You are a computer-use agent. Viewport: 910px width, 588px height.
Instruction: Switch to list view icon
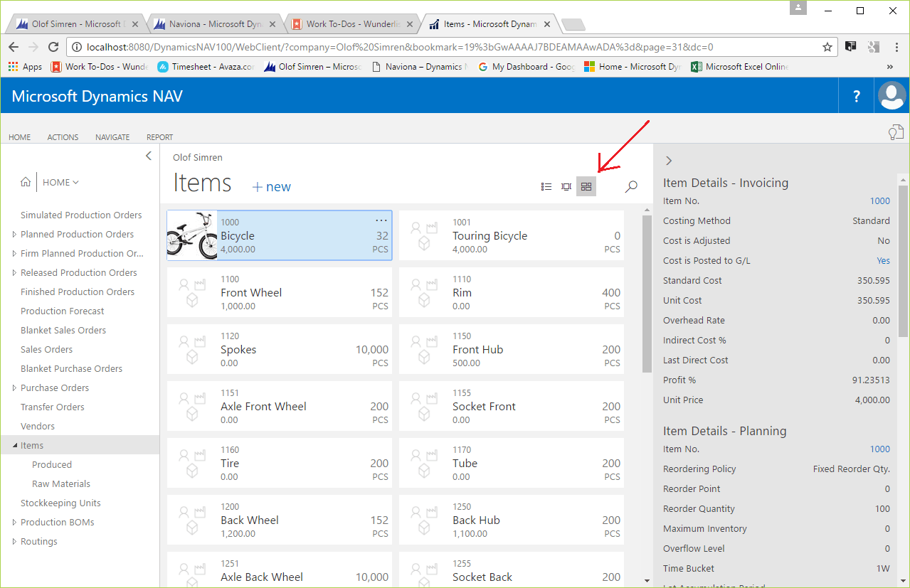(x=546, y=187)
